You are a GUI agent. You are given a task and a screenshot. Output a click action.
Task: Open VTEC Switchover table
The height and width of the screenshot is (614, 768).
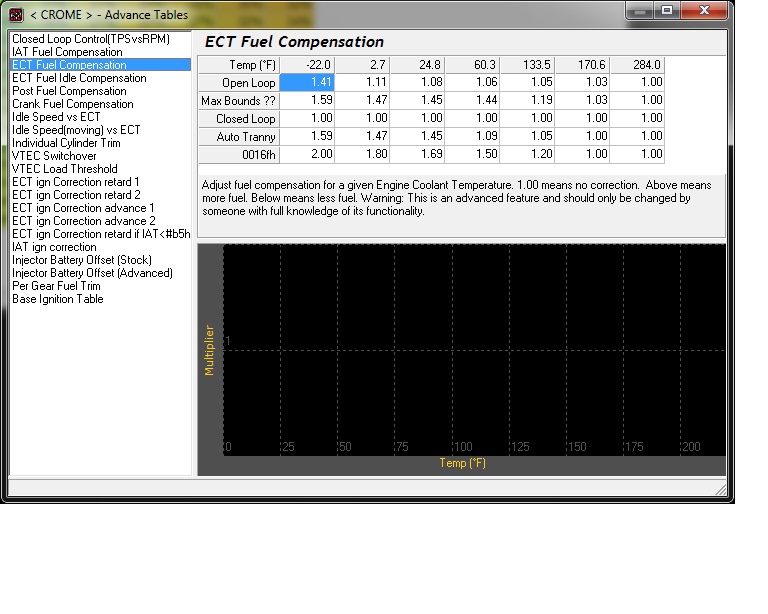tap(54, 156)
